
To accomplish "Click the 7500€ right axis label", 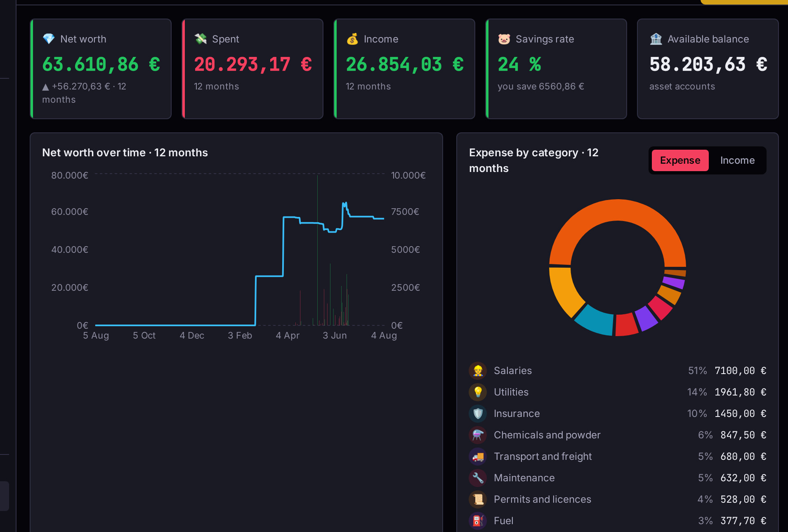I will point(405,212).
